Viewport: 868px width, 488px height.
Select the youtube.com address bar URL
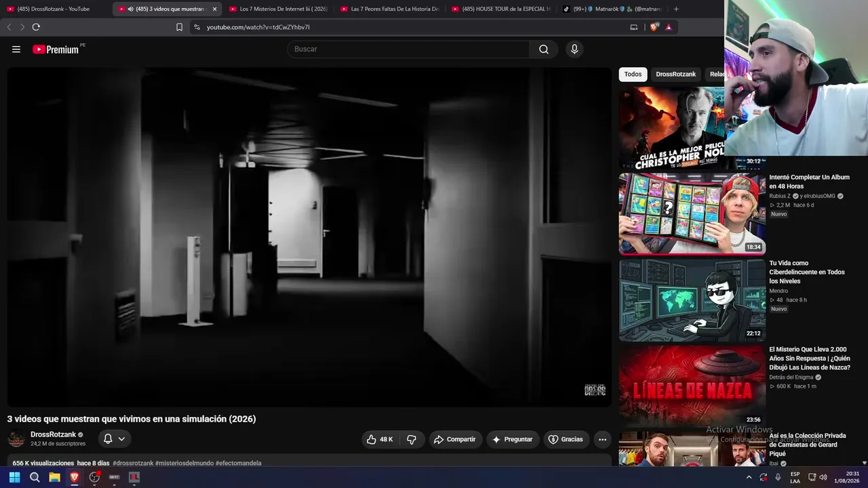coord(258,27)
